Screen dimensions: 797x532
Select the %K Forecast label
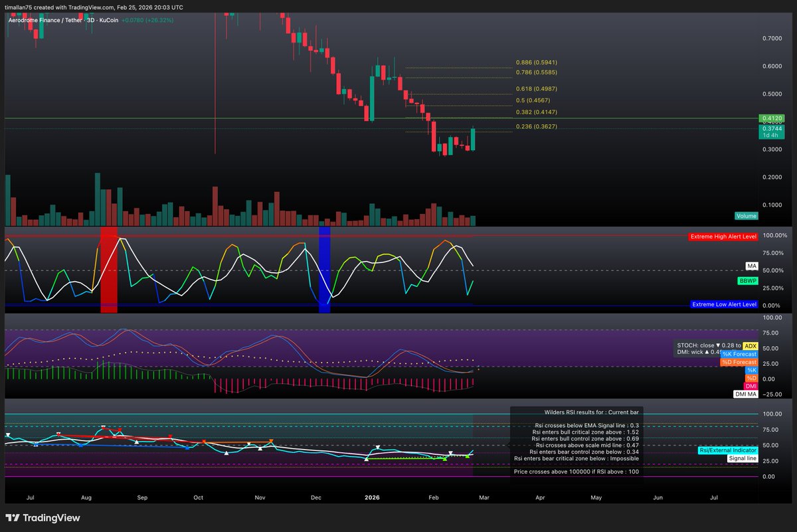point(739,354)
